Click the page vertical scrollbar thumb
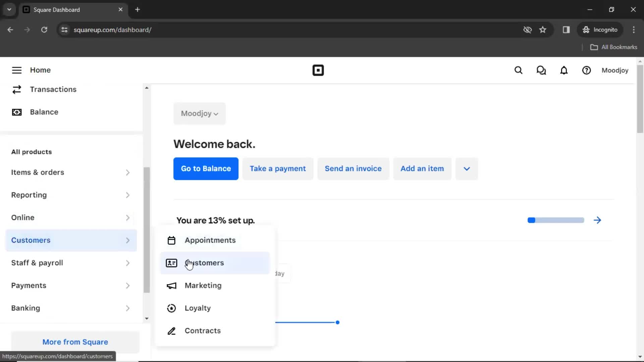 click(x=640, y=99)
